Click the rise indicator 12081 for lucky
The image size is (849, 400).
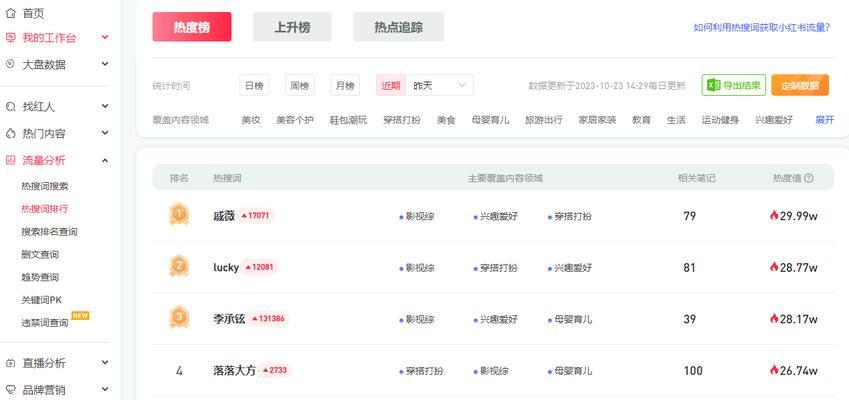click(x=259, y=267)
